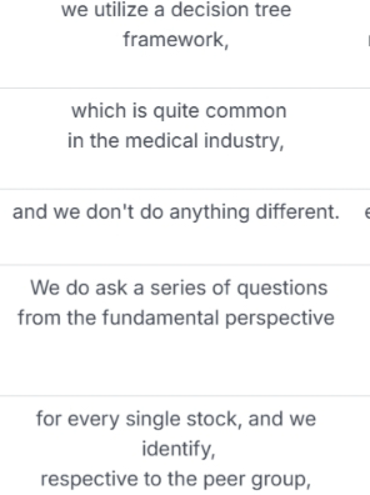Click the word 'different.' in third row

click(x=298, y=212)
